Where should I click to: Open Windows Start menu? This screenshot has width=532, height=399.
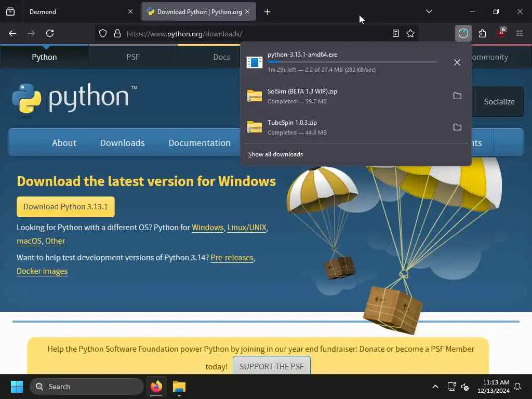(17, 387)
